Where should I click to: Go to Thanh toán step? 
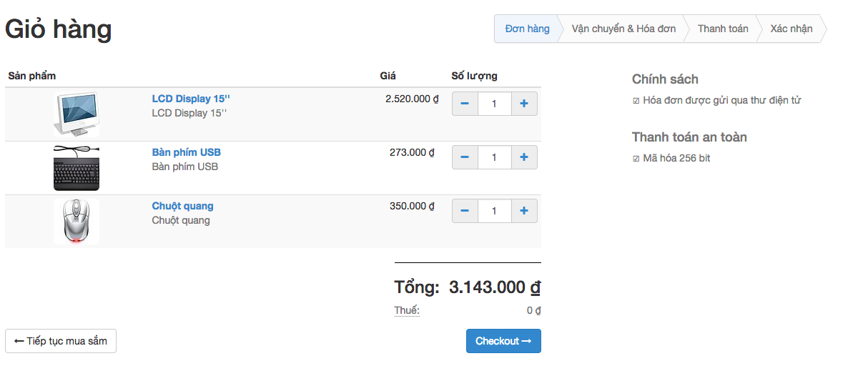pos(723,29)
